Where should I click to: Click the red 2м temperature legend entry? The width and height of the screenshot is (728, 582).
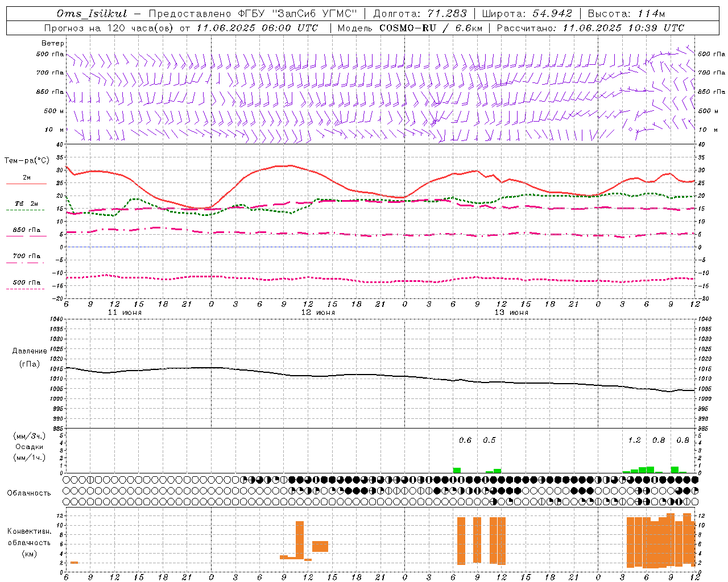tap(26, 180)
